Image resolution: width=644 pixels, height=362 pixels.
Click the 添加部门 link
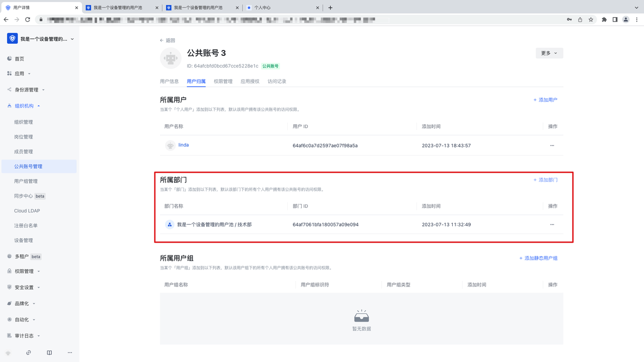545,180
